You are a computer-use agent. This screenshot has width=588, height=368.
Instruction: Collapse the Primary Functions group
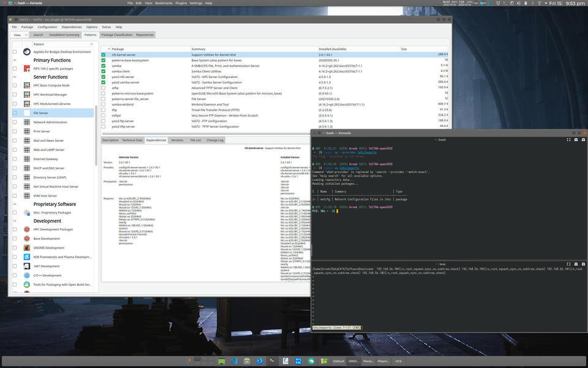pos(15,60)
